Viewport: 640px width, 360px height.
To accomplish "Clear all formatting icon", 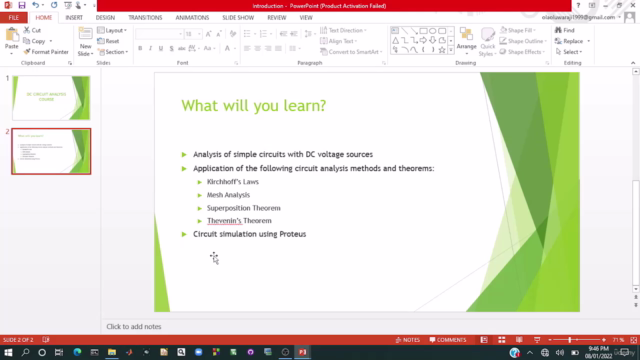I will coord(233,34).
